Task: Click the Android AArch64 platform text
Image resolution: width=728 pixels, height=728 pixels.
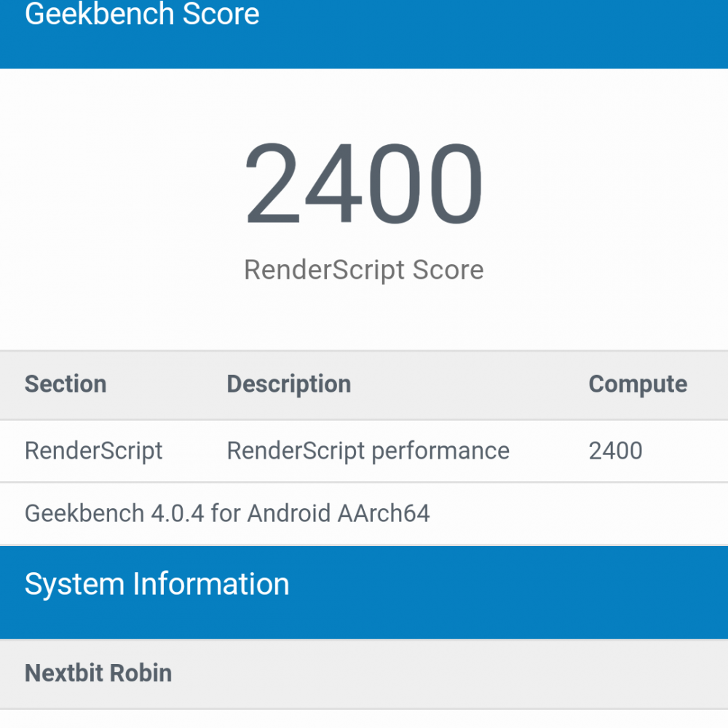Action: 339,513
